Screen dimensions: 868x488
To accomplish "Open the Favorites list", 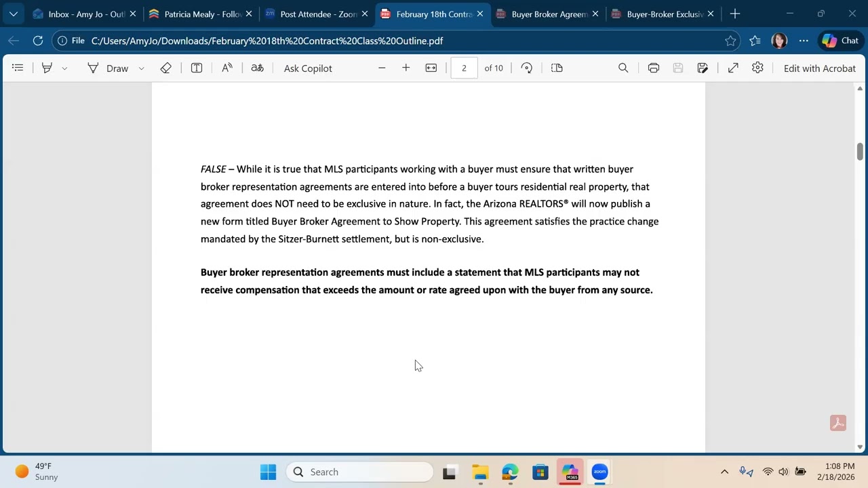I will coord(755,41).
